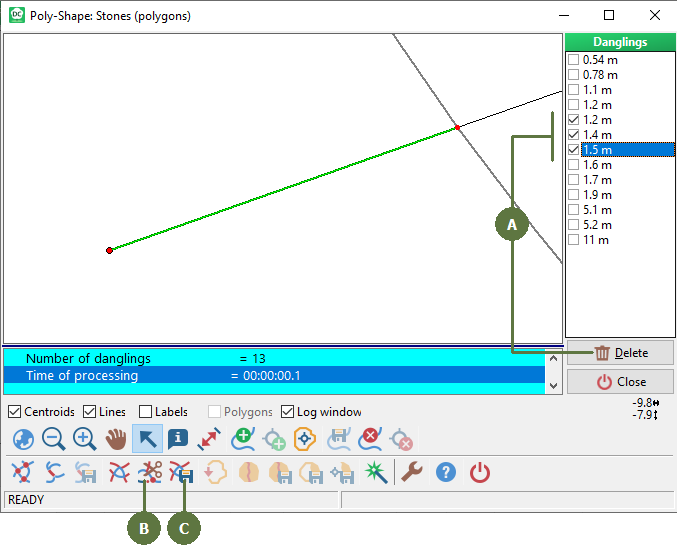Activate the arrow selection tool
The width and height of the screenshot is (677, 554).
pos(147,439)
